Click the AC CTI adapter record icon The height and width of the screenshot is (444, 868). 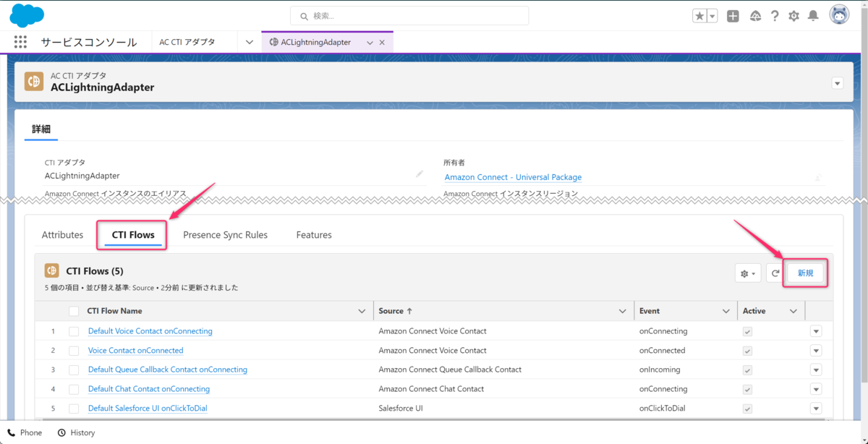click(x=33, y=82)
